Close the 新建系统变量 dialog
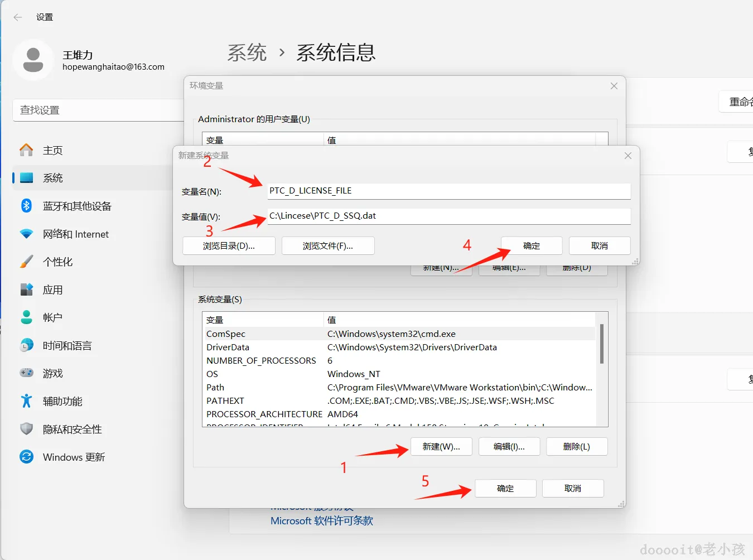The height and width of the screenshot is (560, 753). 628,156
